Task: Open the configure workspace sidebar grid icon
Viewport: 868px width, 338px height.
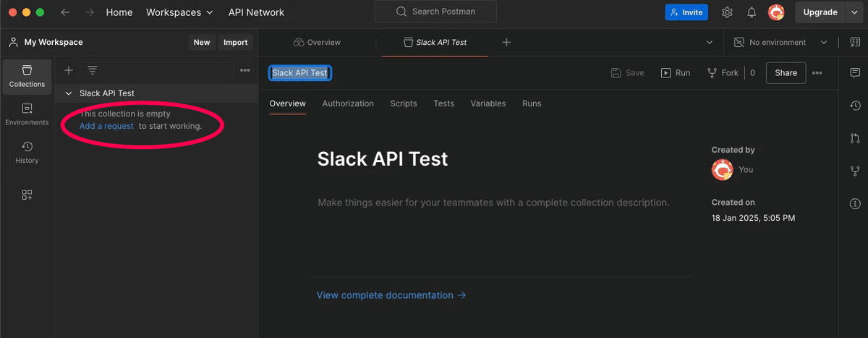Action: point(27,195)
